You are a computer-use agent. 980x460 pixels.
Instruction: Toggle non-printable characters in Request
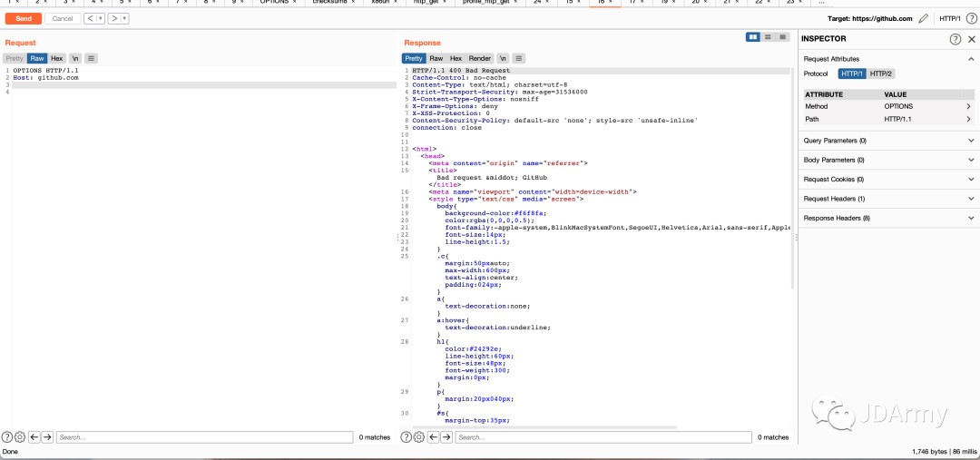point(75,58)
